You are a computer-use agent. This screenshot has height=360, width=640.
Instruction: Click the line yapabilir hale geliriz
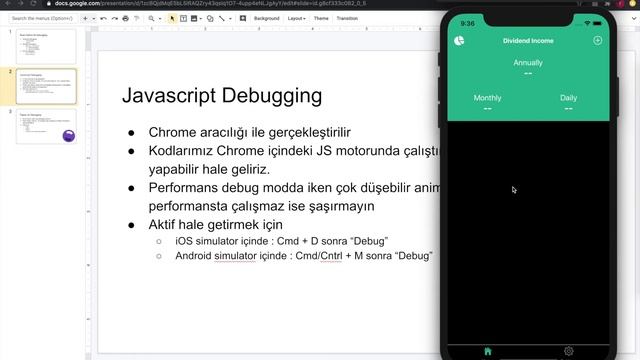209,169
